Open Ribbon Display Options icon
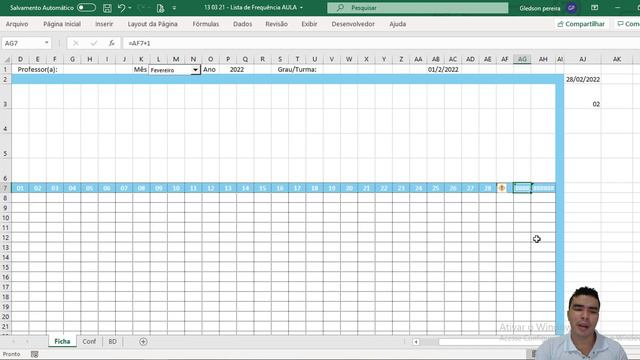Image resolution: width=640 pixels, height=360 pixels. tap(595, 8)
